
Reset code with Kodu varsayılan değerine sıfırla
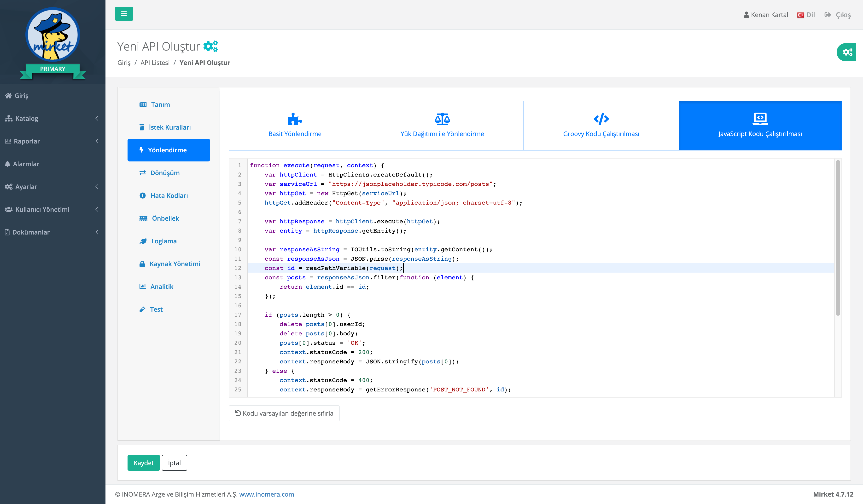[284, 413]
